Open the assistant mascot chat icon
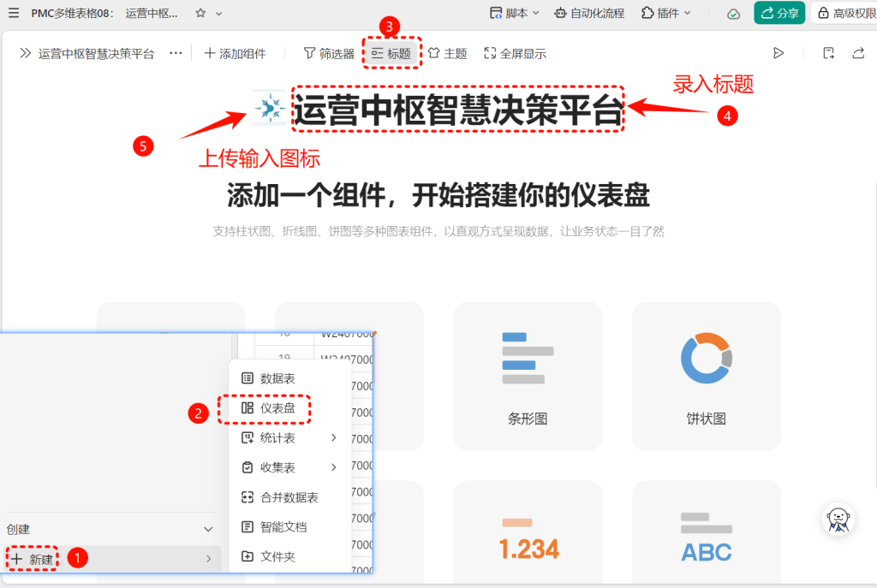The width and height of the screenshot is (877, 588). pos(838,520)
